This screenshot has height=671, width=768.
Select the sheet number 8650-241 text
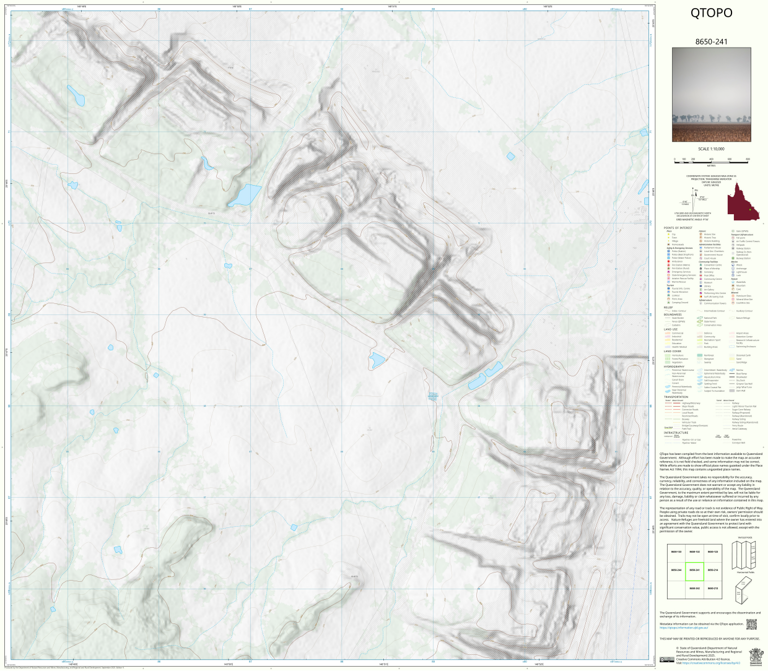711,42
